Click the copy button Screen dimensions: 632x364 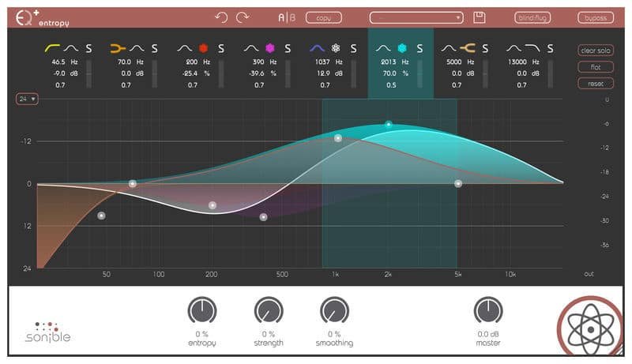324,17
